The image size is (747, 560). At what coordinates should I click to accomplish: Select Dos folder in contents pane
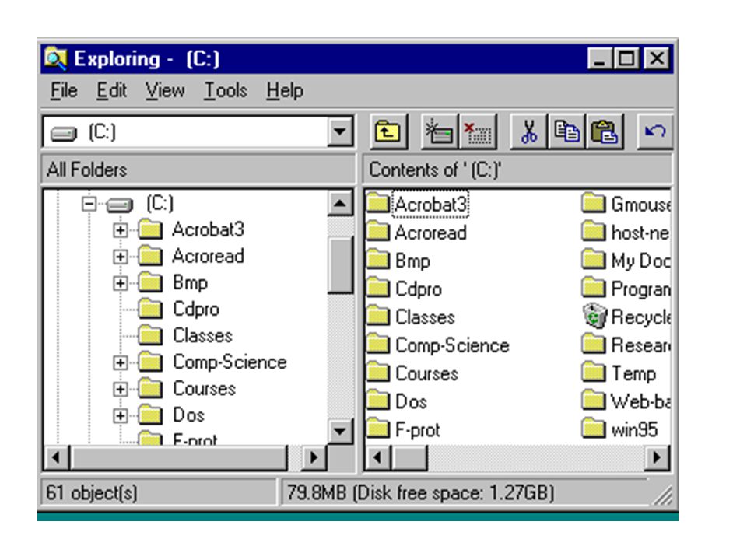click(396, 401)
